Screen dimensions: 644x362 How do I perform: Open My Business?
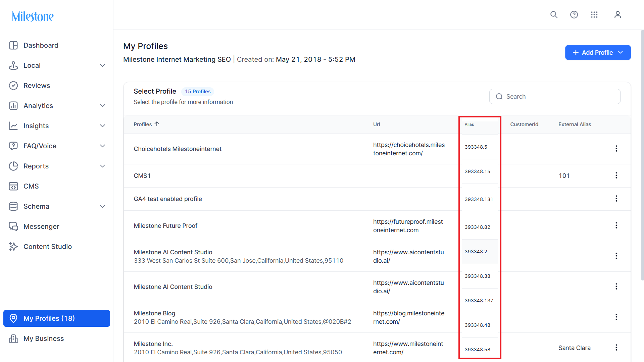tap(44, 339)
